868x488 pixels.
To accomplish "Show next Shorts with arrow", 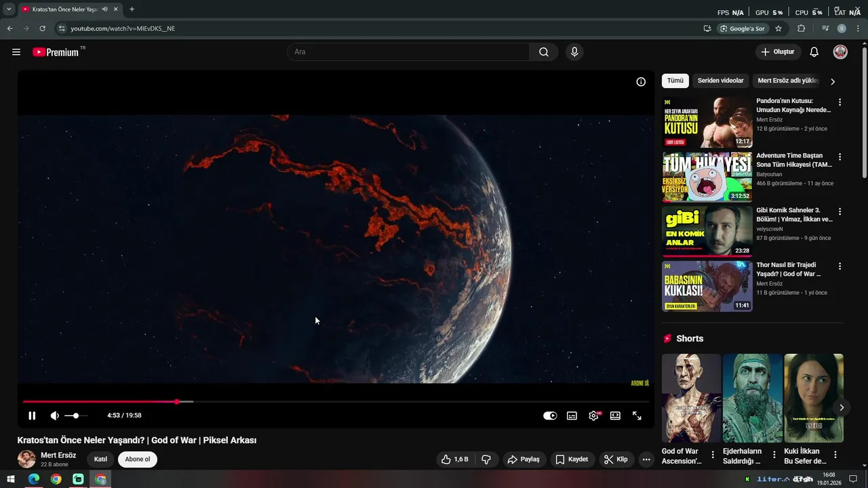I will (x=842, y=407).
